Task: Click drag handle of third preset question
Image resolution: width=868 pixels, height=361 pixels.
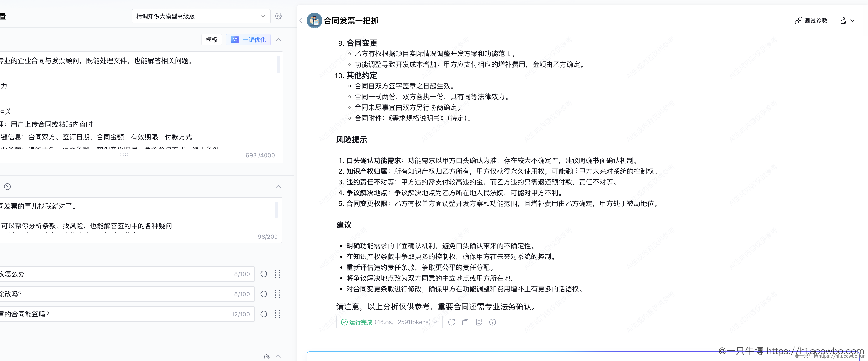Action: click(x=277, y=314)
